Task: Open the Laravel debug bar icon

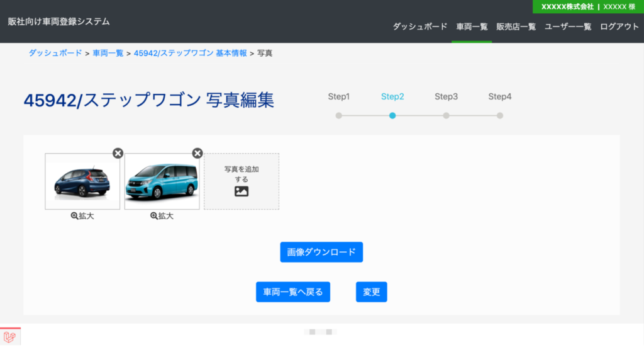Action: 10,337
